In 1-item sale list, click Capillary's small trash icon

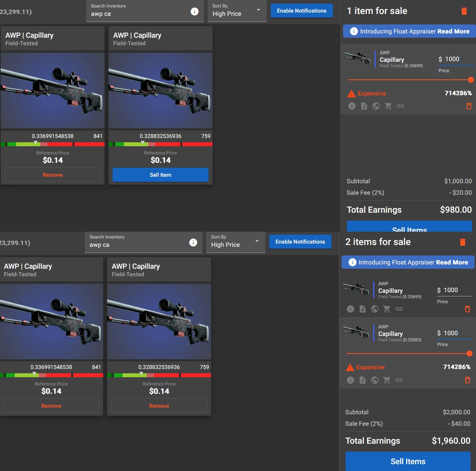(x=469, y=106)
